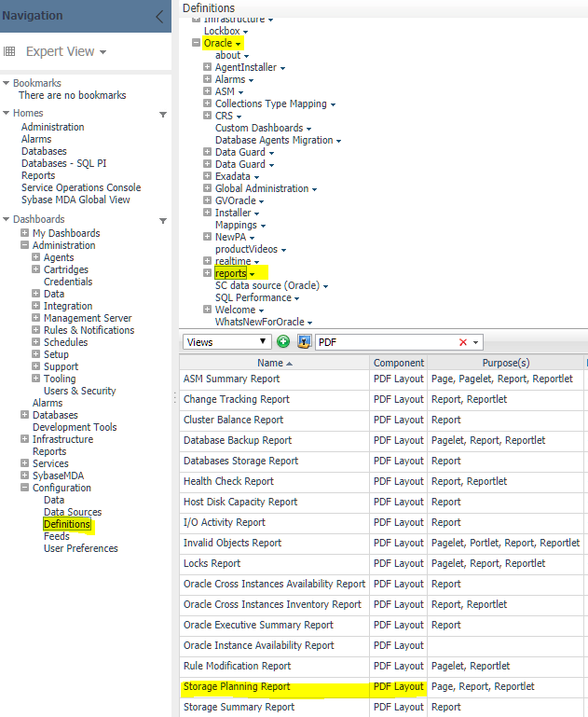Select Definitions under Configuration
Image resolution: width=588 pixels, height=717 pixels.
click(67, 524)
